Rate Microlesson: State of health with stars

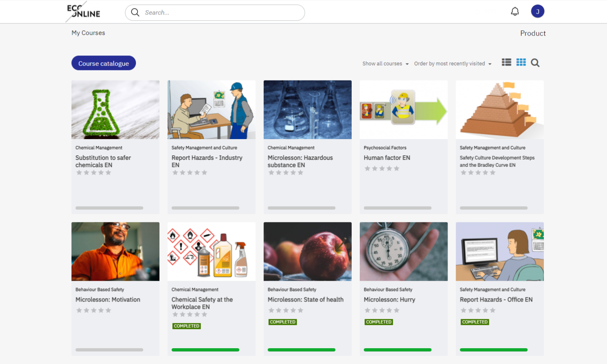286,311
